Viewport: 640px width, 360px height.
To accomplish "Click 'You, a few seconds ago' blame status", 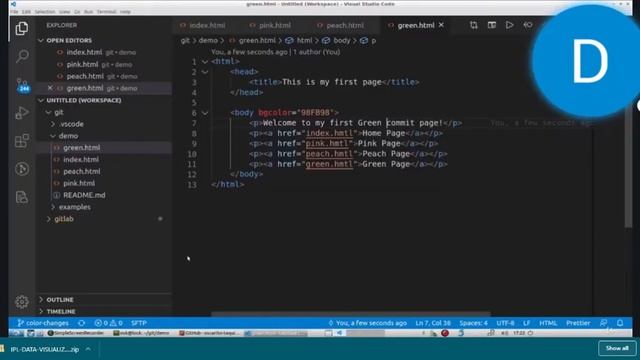I will tap(367, 323).
